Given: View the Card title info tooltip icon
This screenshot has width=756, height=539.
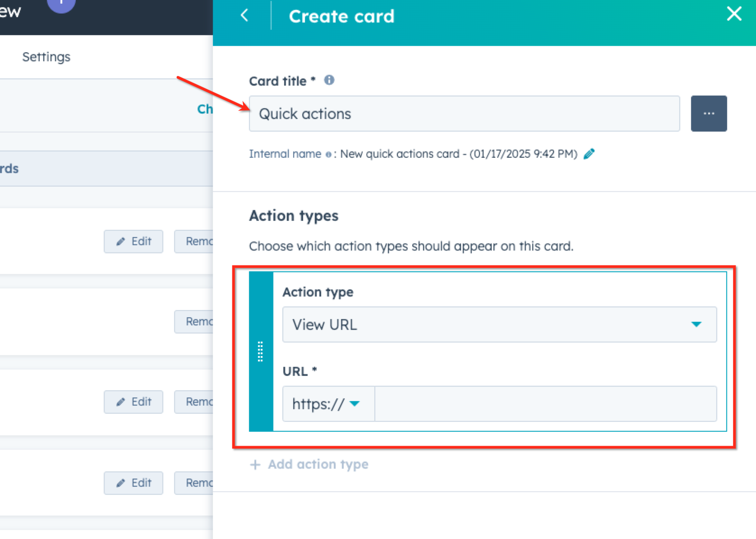Looking at the screenshot, I should click(x=329, y=80).
